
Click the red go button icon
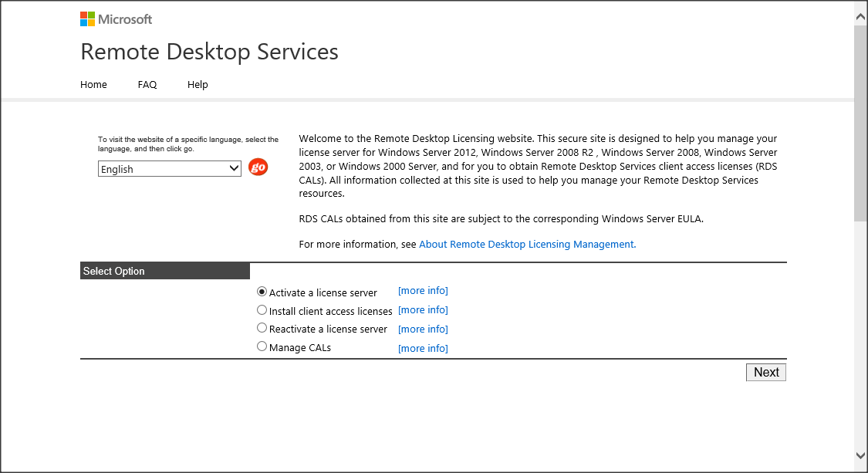pos(258,167)
